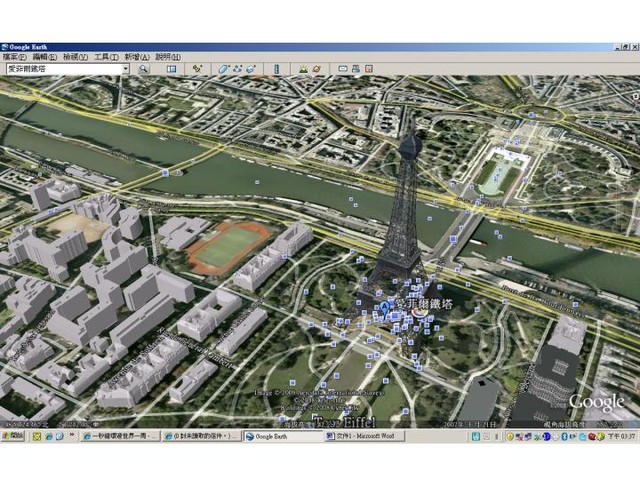The width and height of the screenshot is (640, 480).
Task: Select the Add Polygon tool
Action: pos(224,69)
